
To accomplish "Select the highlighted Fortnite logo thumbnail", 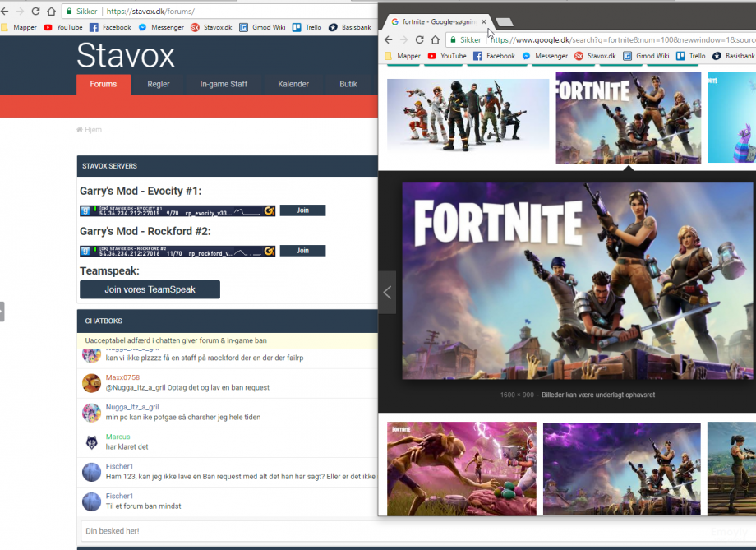I will (x=629, y=118).
